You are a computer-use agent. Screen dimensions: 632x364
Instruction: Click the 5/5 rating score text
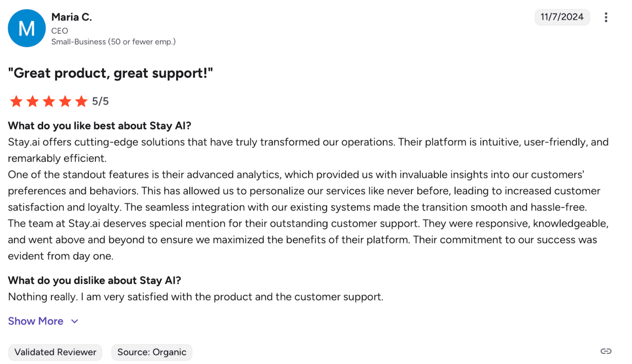[100, 101]
